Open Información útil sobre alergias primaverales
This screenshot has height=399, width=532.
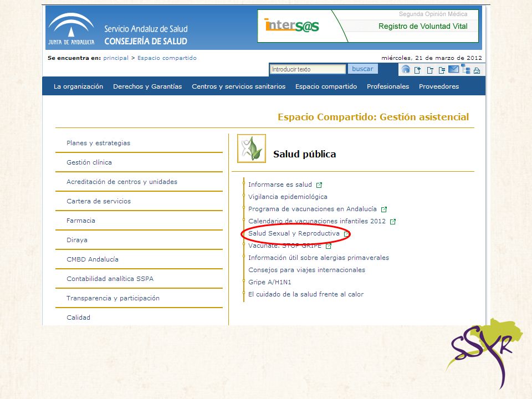(x=319, y=258)
